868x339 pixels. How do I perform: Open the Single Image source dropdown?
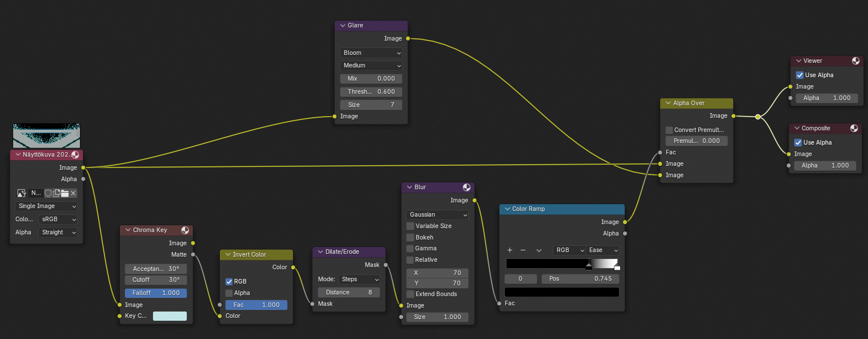(46, 206)
